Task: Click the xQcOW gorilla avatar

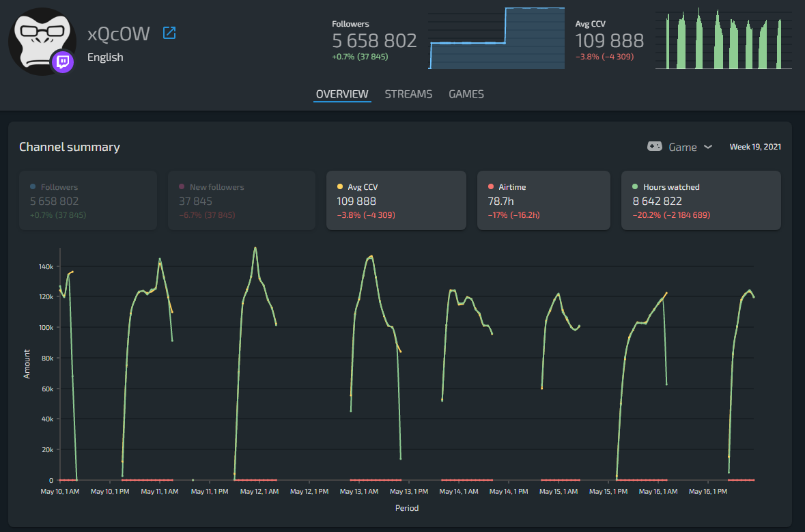Action: coord(42,41)
